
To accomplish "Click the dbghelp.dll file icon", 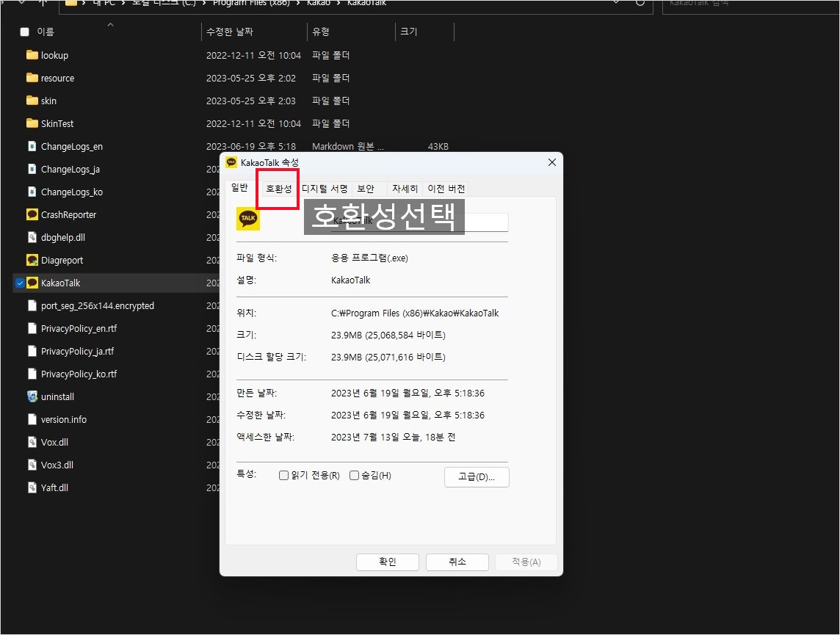I will click(x=32, y=237).
